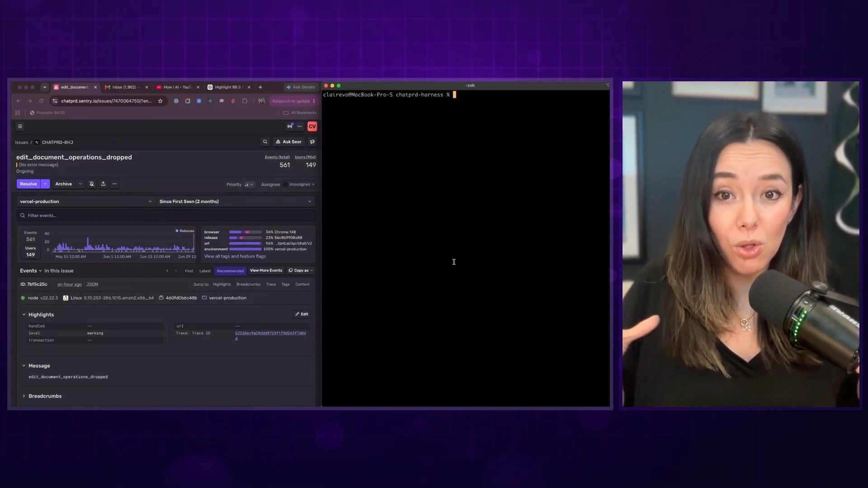Click the Sentry broadcast updates icon
The image size is (868, 488).
tap(290, 127)
